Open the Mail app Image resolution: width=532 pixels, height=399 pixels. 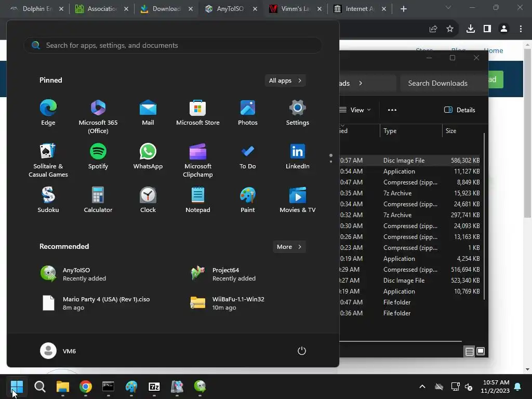coord(148,113)
